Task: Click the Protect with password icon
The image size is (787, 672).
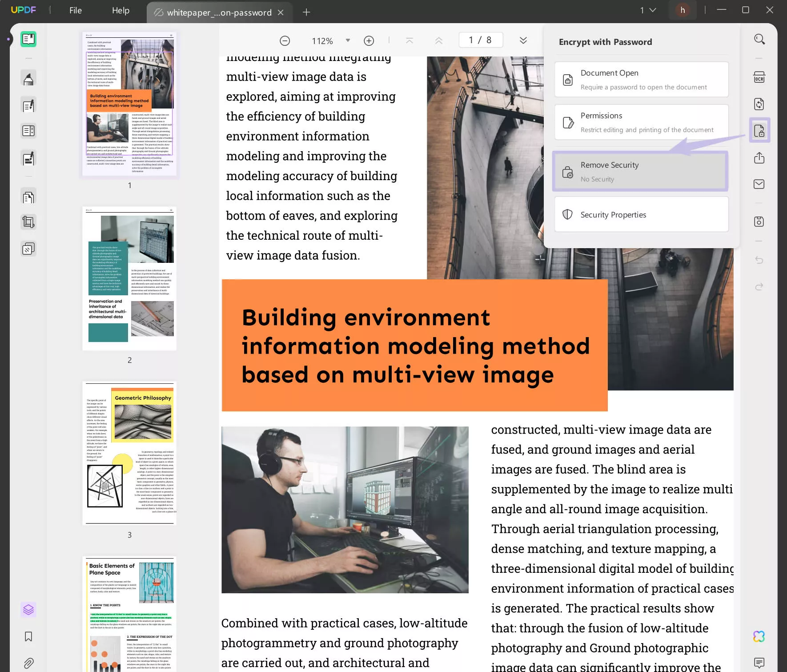Action: pyautogui.click(x=759, y=130)
